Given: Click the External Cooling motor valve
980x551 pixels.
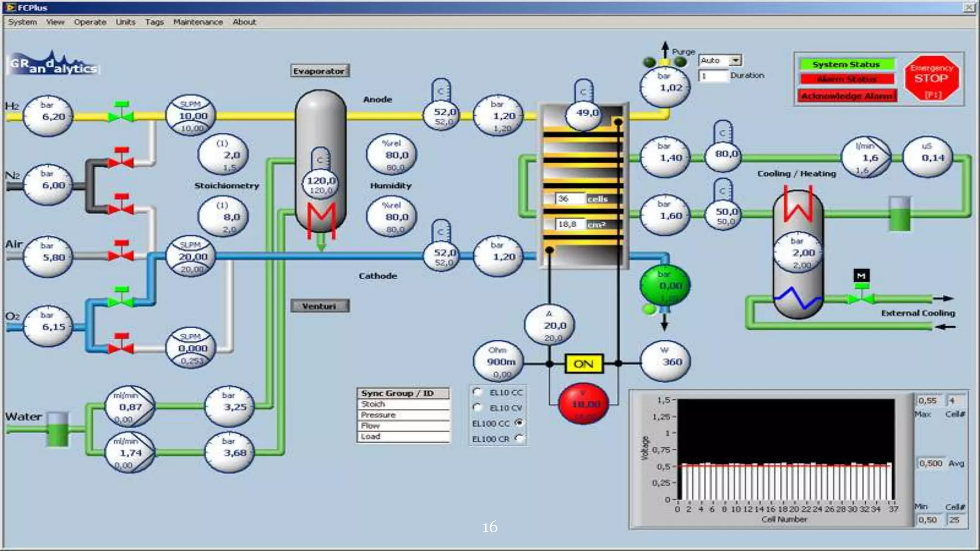Looking at the screenshot, I should coord(861,298).
